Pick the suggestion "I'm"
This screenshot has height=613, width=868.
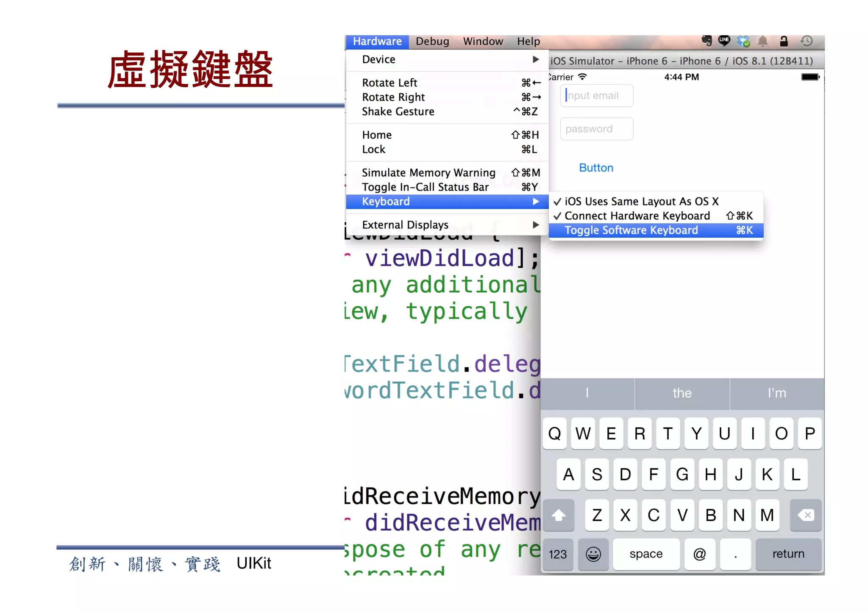click(x=777, y=394)
